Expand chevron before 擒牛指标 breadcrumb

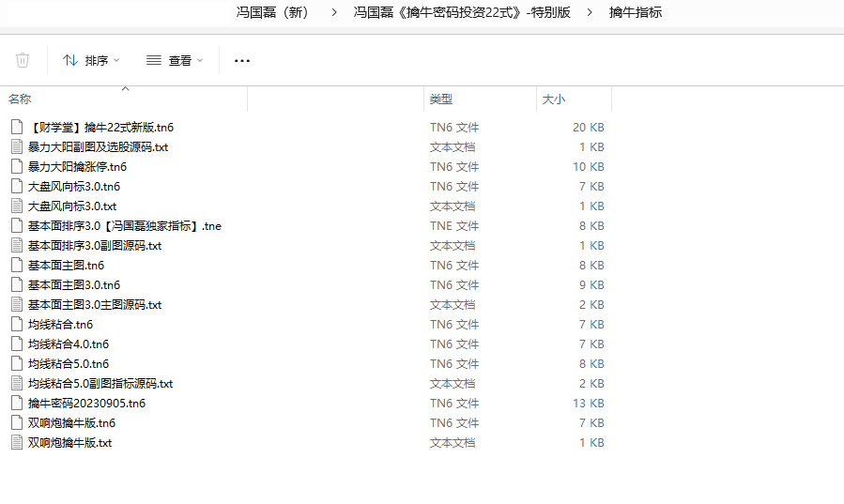click(590, 12)
